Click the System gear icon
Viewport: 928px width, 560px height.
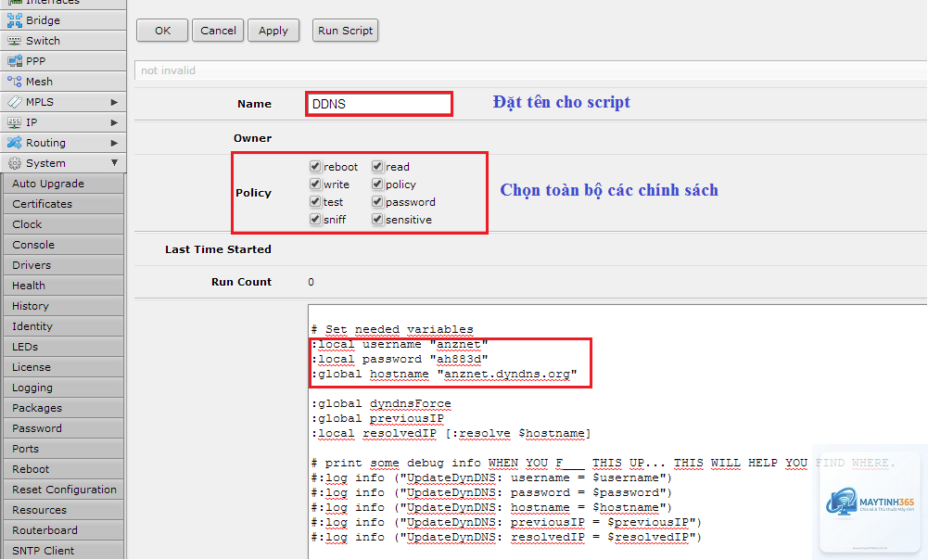(x=14, y=163)
